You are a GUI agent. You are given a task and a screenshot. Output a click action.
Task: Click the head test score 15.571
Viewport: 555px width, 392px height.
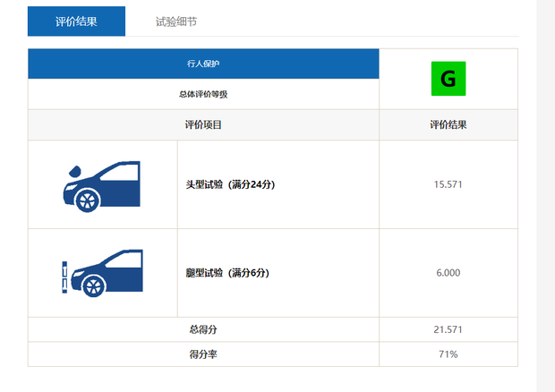(448, 184)
